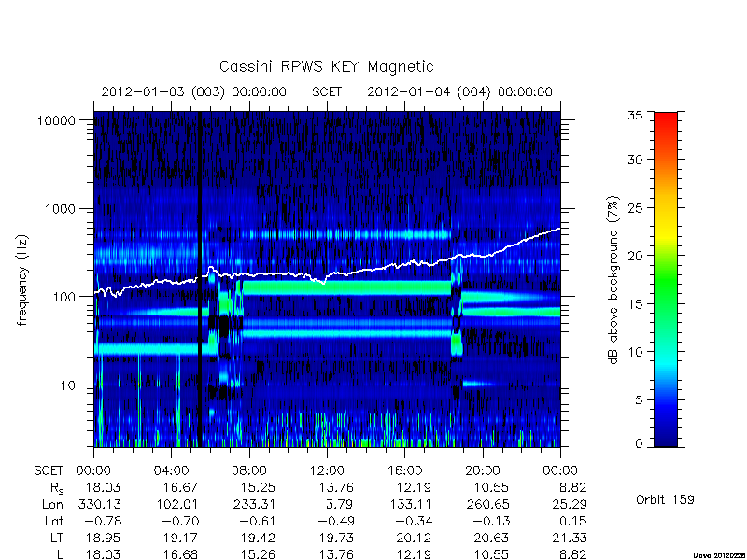Click the 10000 frequency tick label
This screenshot has width=747, height=560.
(56, 120)
